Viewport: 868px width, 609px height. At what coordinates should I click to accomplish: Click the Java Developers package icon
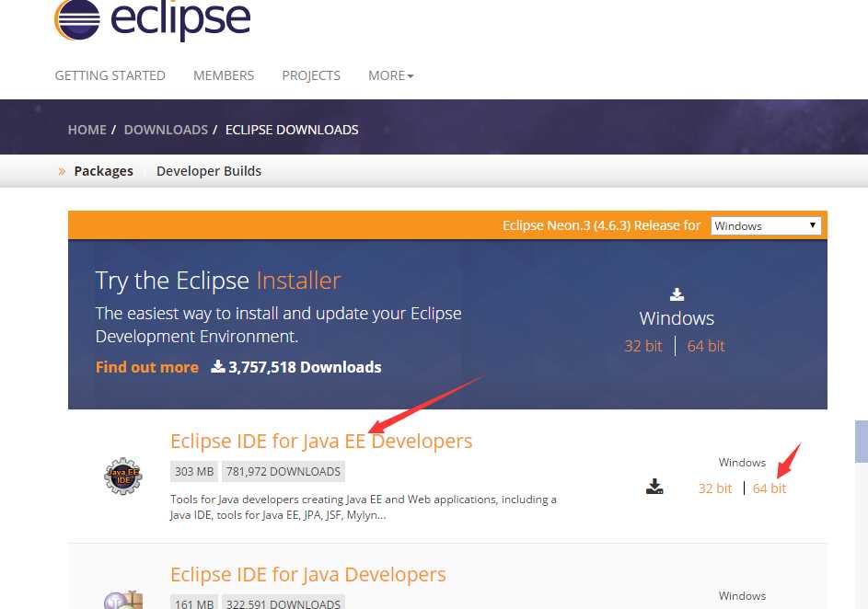point(123,600)
